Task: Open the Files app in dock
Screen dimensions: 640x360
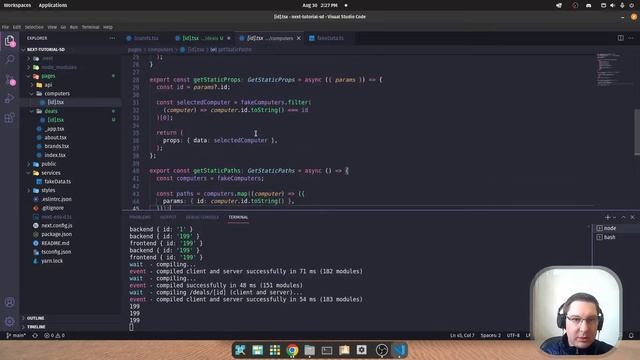Action: pyautogui.click(x=310, y=350)
